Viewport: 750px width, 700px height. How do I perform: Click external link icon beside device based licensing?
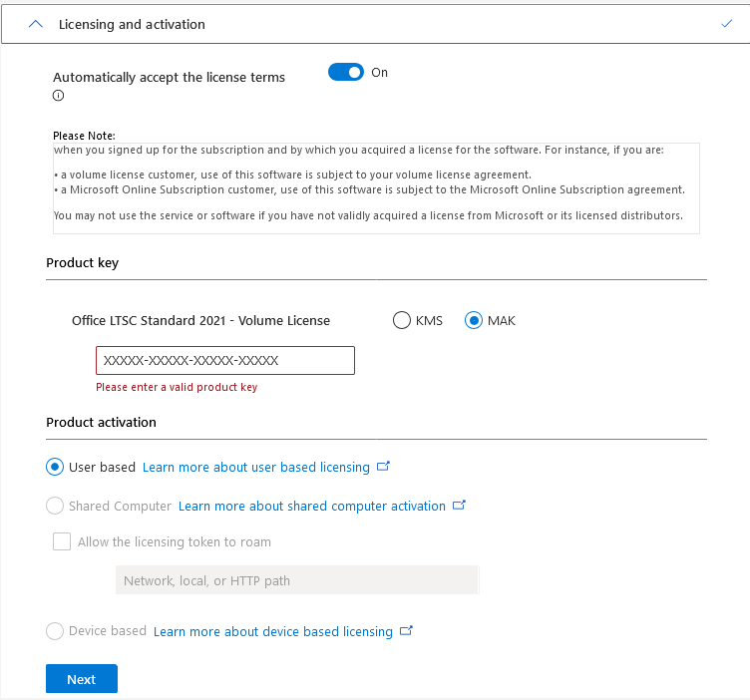point(406,630)
